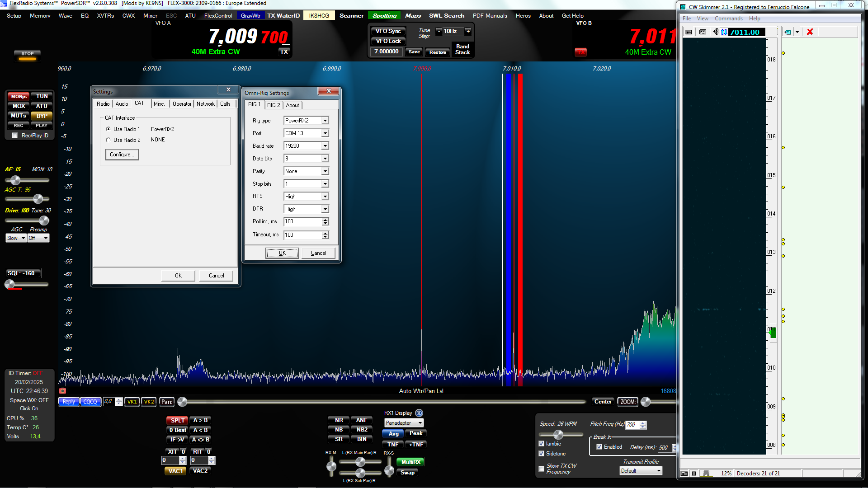Image resolution: width=868 pixels, height=488 pixels.
Task: Open the DTR dropdown
Action: coord(325,209)
